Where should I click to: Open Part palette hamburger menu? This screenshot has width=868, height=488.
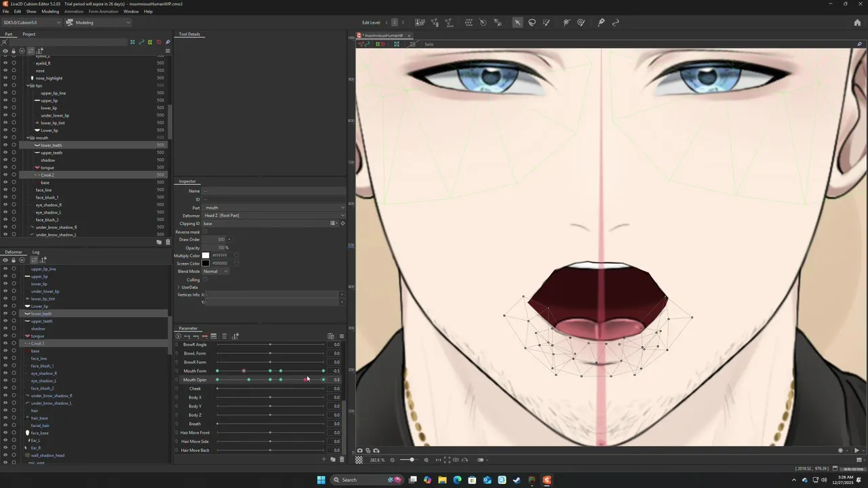point(167,51)
